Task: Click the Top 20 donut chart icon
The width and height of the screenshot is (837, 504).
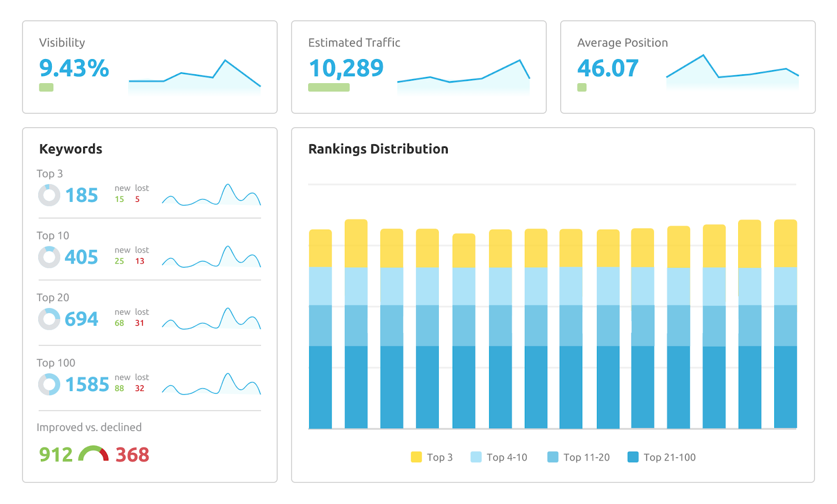Action: [x=49, y=319]
